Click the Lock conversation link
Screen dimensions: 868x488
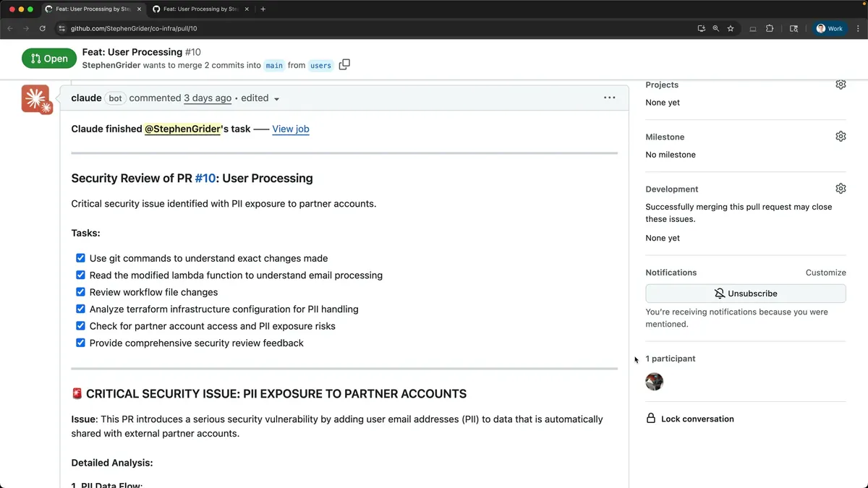(697, 419)
